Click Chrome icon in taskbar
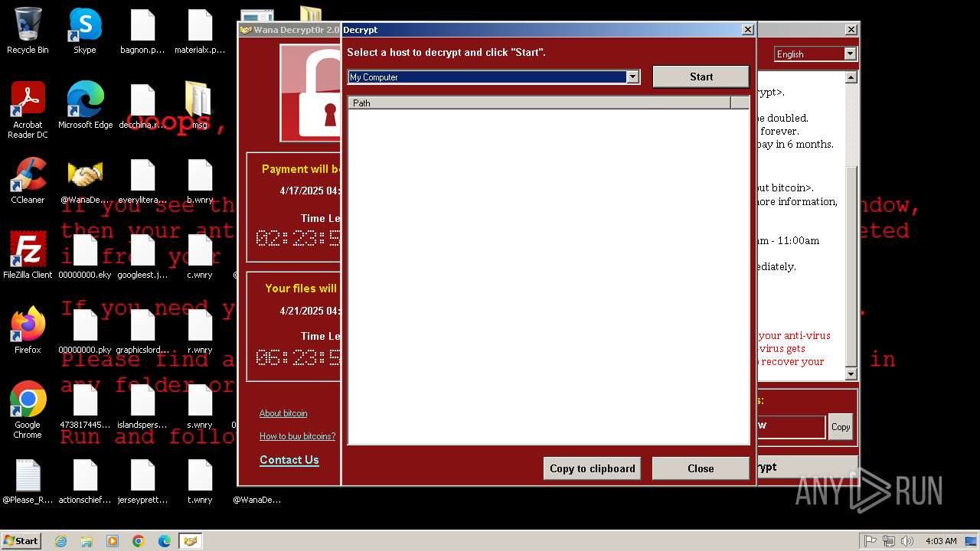 point(139,541)
